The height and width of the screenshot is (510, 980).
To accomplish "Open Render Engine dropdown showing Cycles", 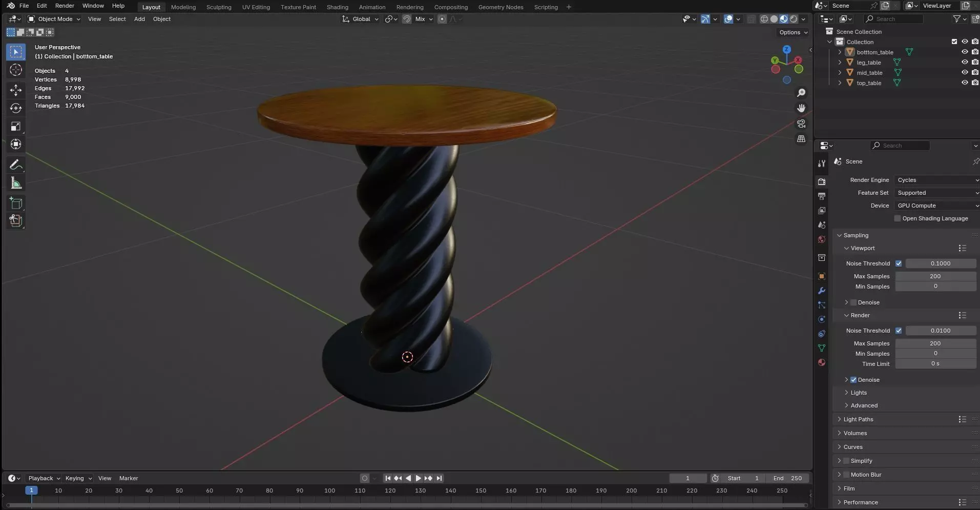I will pyautogui.click(x=937, y=180).
